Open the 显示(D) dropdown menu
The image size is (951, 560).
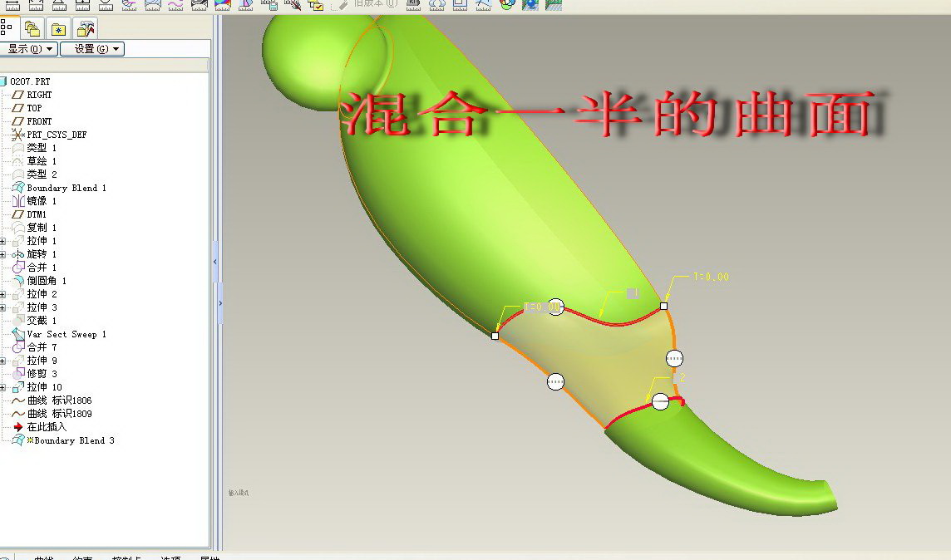(x=28, y=49)
